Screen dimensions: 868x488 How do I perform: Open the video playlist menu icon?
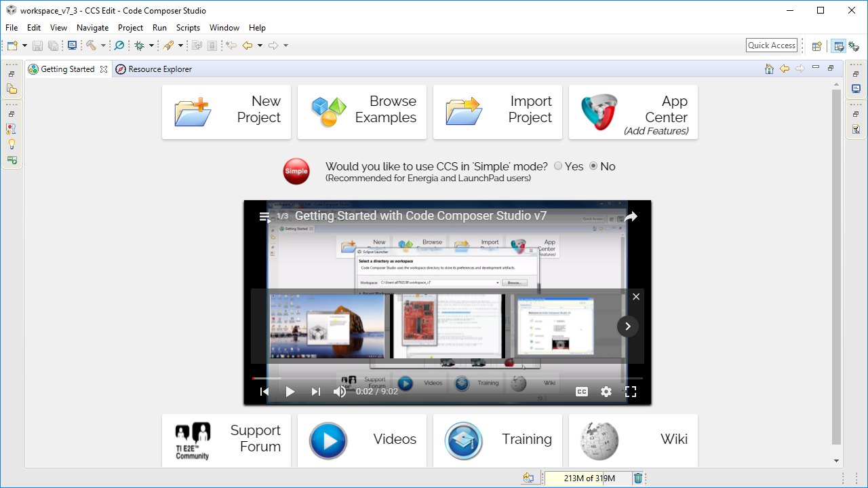pyautogui.click(x=264, y=217)
